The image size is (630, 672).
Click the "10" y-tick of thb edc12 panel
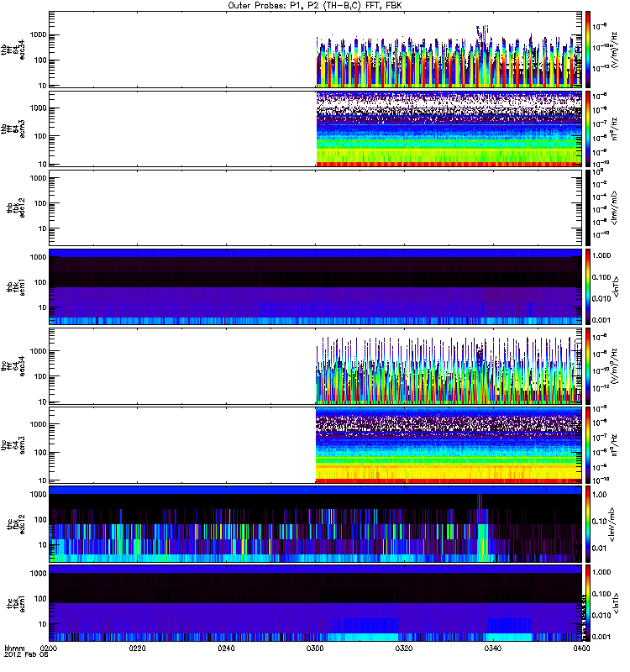click(x=43, y=228)
